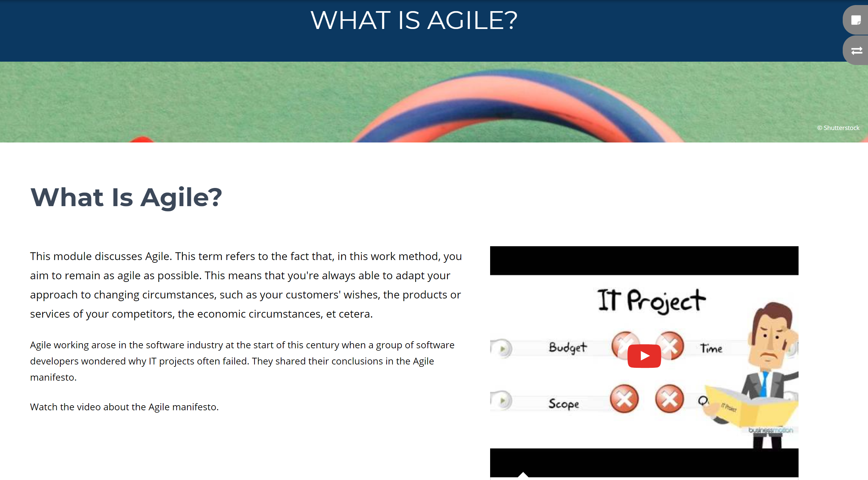Open the sticky note panel icon
Image resolution: width=868 pixels, height=480 pixels.
click(x=856, y=20)
